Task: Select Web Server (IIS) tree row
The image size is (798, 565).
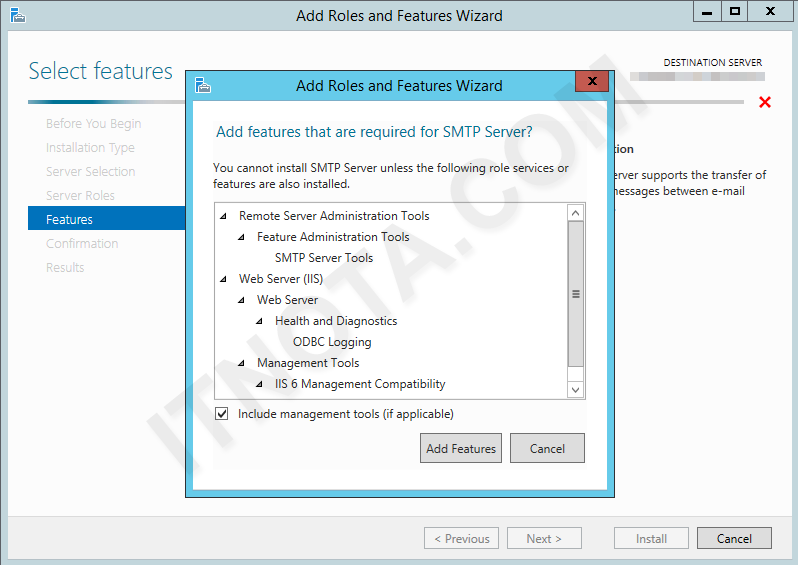Action: click(281, 279)
